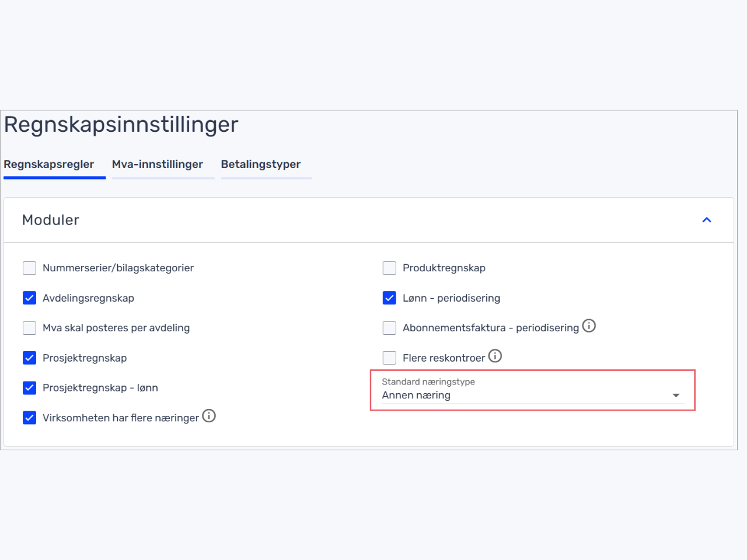Viewport: 747px width, 560px height.
Task: Enable Produktregnskap checkbox
Action: [389, 268]
